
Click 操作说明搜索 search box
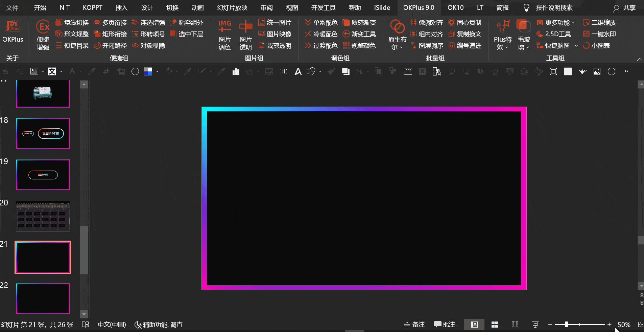tap(554, 7)
